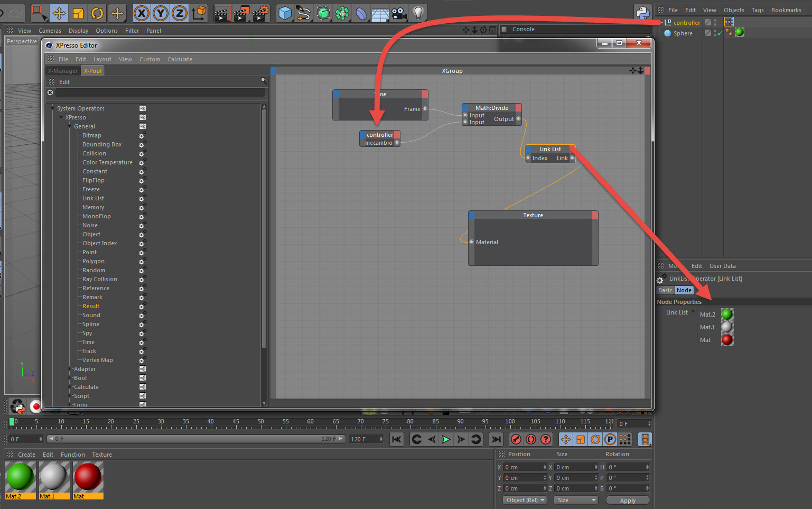Viewport: 812px width, 509px height.
Task: Open timeline layout filmstrip icon
Action: [645, 439]
